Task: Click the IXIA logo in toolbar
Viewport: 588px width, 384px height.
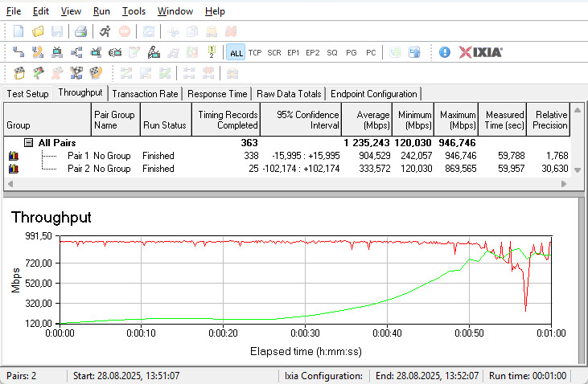Action: (x=481, y=52)
